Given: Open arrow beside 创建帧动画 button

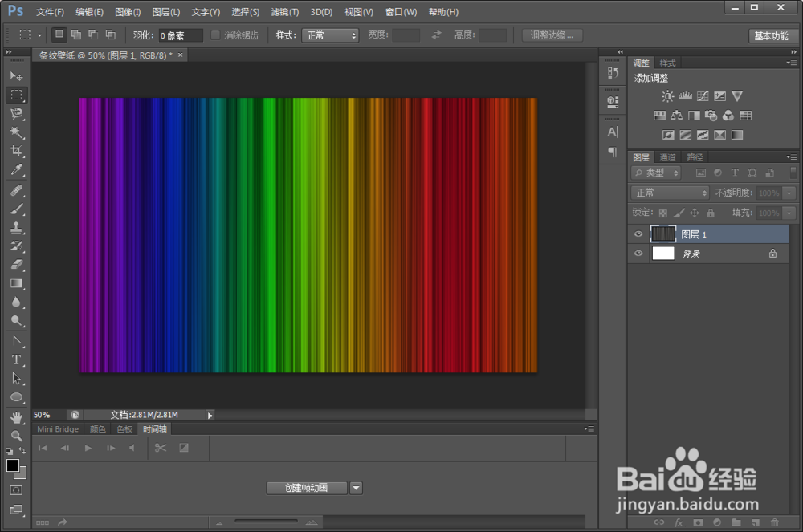Looking at the screenshot, I should 357,488.
